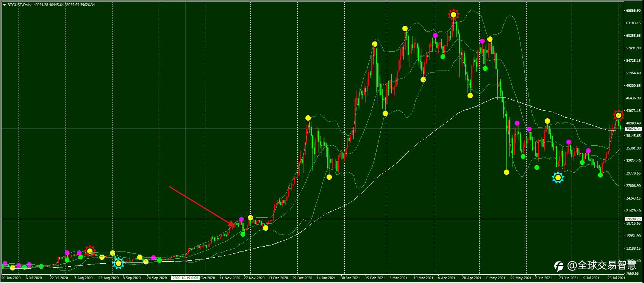Click the red sun signal at the April 2021 peak
The image size is (644, 283).
453,15
